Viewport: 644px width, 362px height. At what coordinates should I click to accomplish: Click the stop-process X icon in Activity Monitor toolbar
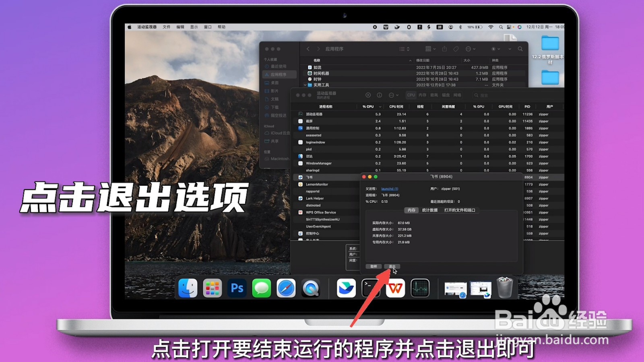pyautogui.click(x=368, y=95)
